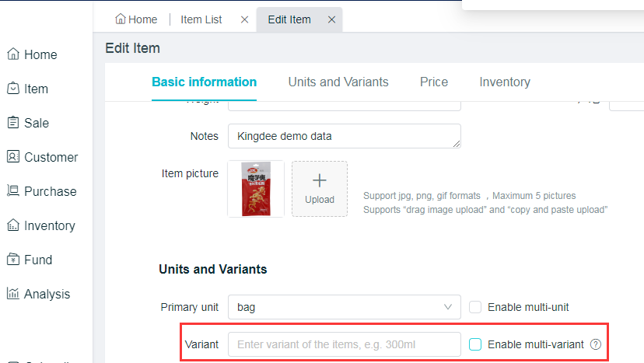The height and width of the screenshot is (363, 644).
Task: Click the Upload picture button
Action: coord(320,189)
